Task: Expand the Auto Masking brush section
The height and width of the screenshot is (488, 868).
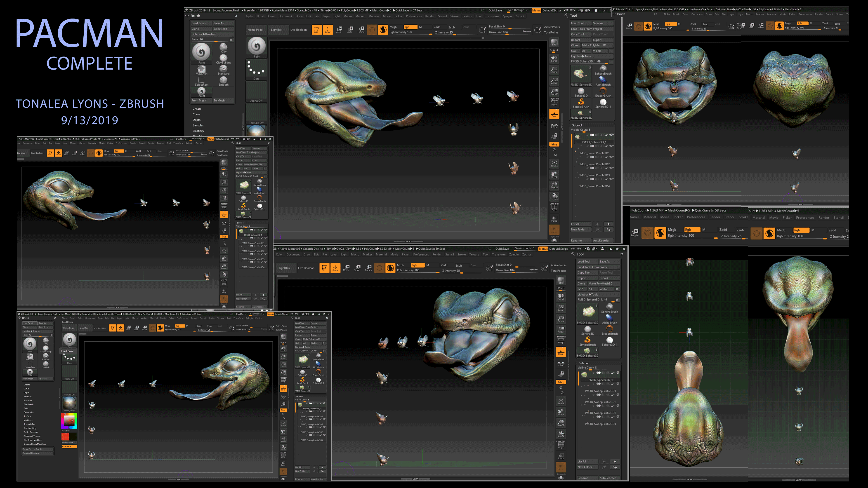Action: (x=30, y=428)
